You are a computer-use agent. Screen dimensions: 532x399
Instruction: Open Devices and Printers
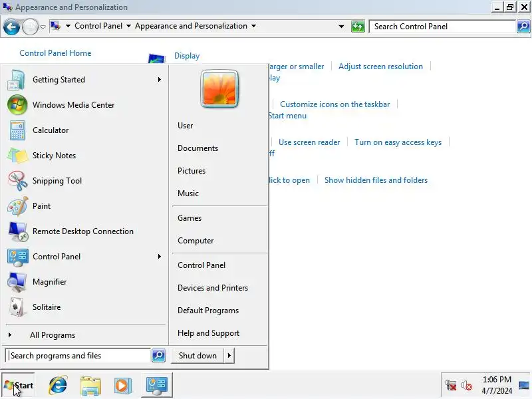[x=213, y=288]
